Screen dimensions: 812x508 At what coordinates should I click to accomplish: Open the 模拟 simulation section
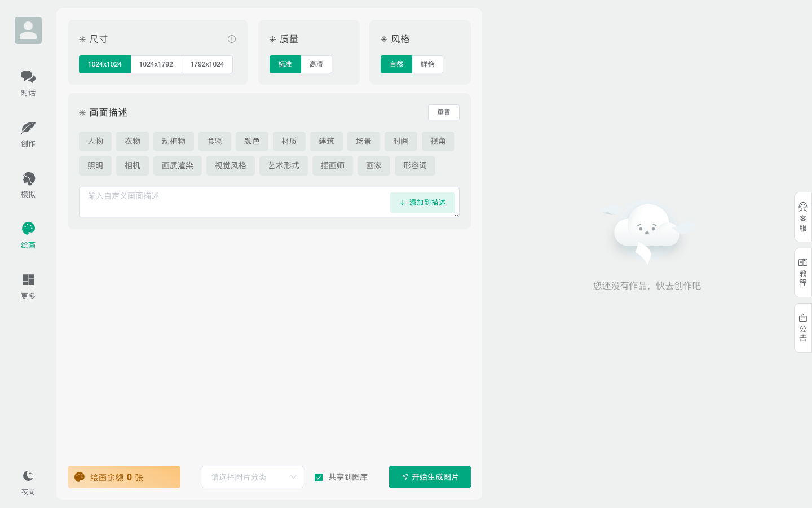(x=28, y=185)
